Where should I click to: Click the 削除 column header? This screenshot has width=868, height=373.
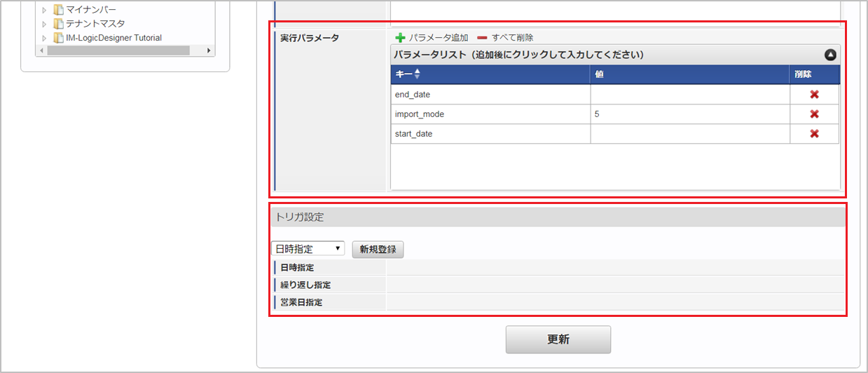coord(814,74)
